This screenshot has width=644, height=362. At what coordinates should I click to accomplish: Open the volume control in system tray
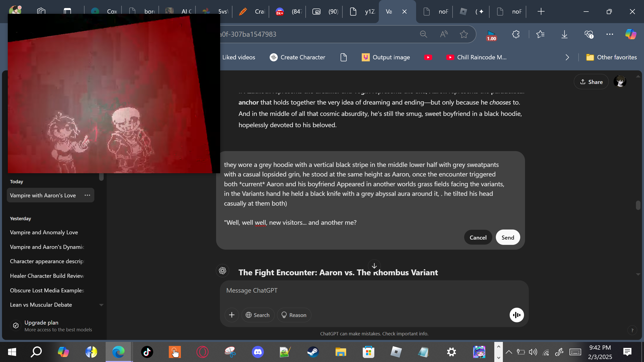coord(533,352)
